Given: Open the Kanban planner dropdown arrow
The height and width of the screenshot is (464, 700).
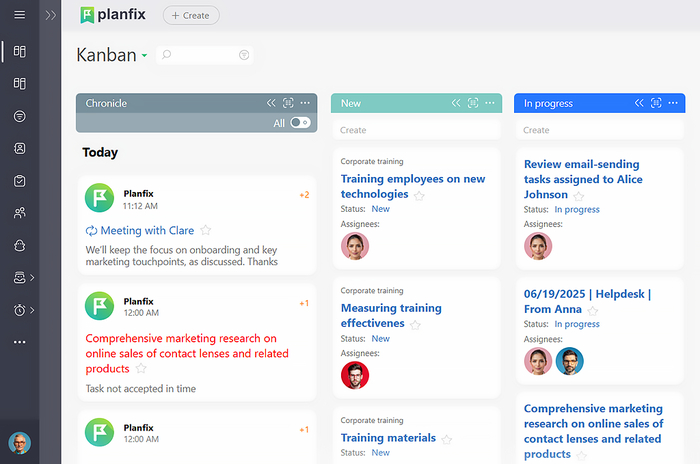Looking at the screenshot, I should tap(145, 56).
